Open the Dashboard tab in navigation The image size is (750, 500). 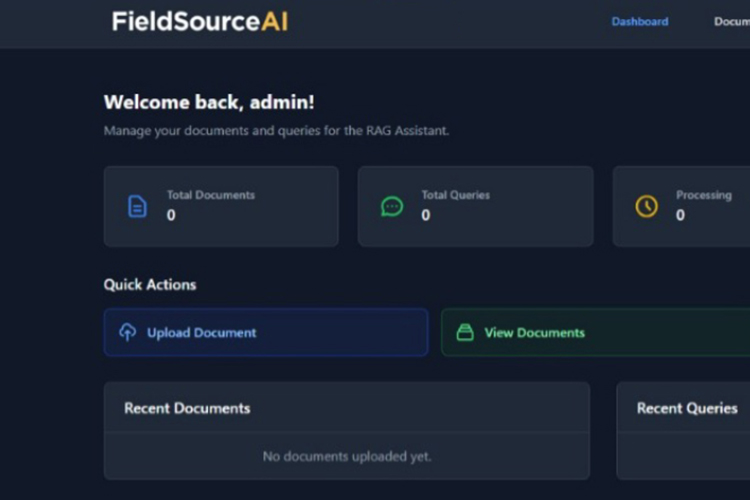click(639, 22)
